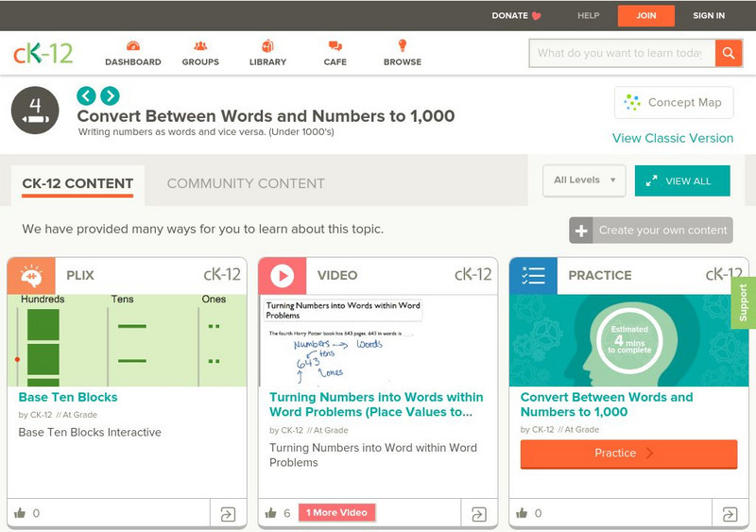The height and width of the screenshot is (532, 756).
Task: Open the Library page
Action: click(x=267, y=53)
